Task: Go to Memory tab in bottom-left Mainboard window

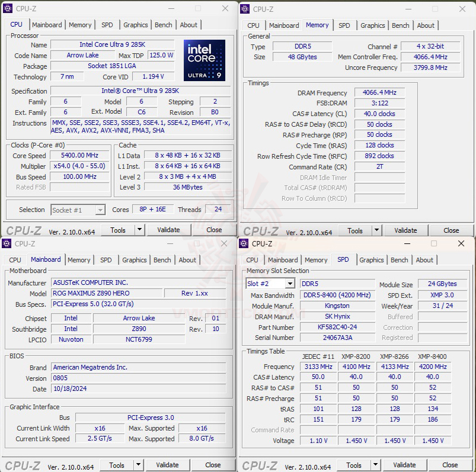Action: [79, 260]
